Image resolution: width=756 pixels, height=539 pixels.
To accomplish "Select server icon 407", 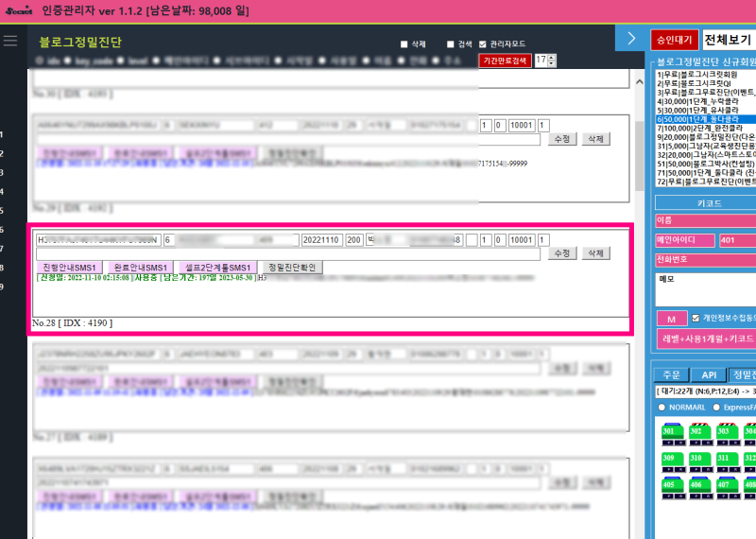I will [727, 488].
